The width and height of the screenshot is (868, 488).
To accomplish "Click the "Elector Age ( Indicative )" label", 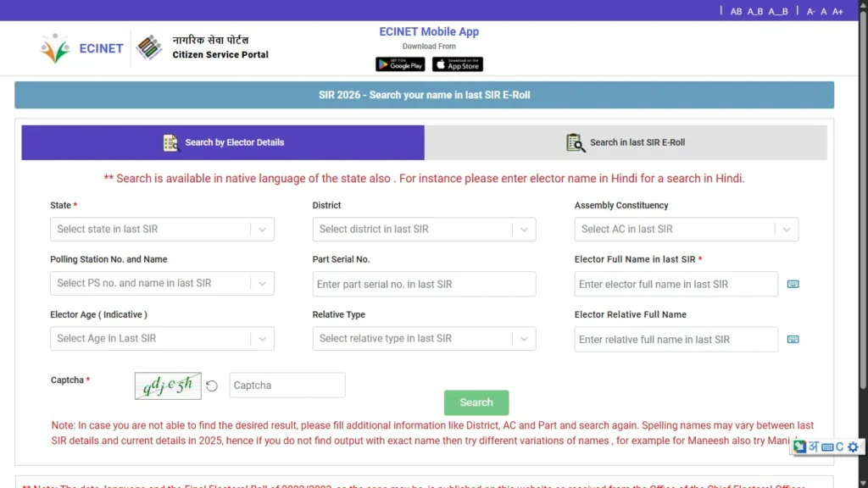I will 98,314.
